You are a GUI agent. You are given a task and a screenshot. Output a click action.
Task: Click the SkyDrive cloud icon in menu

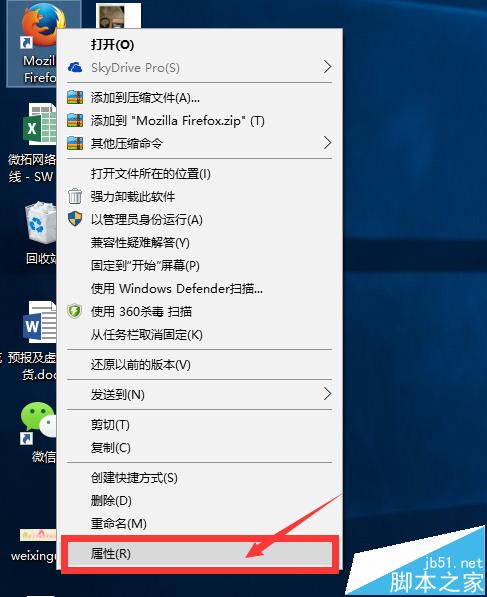coord(75,67)
